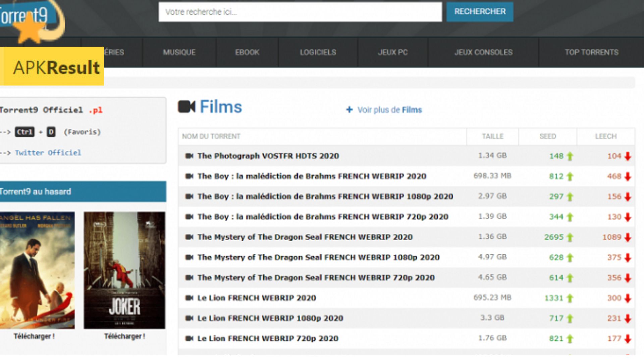Open the Jeux Consoles category
644x362 pixels.
[x=483, y=52]
